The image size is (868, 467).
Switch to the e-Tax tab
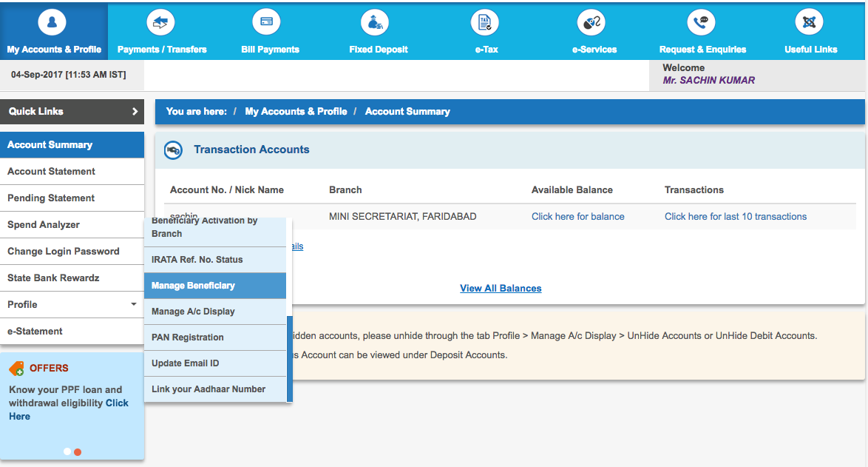click(486, 31)
